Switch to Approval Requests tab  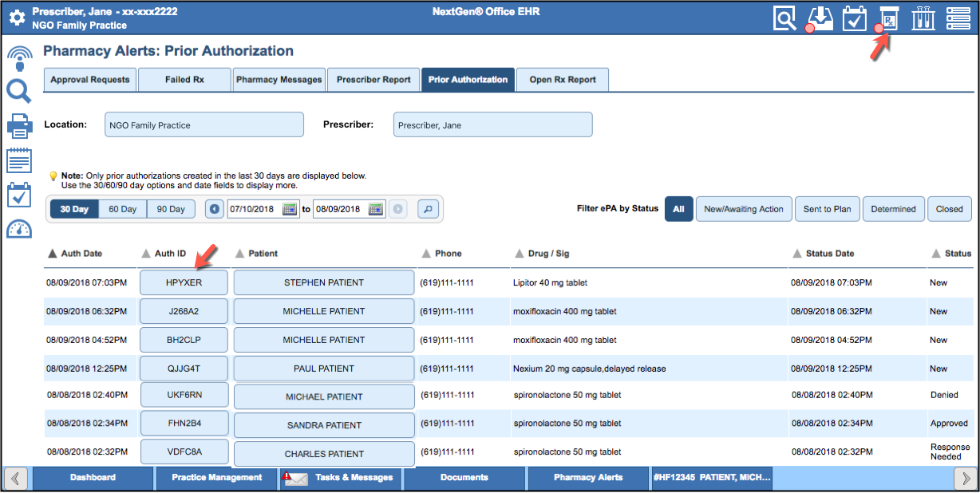(89, 80)
